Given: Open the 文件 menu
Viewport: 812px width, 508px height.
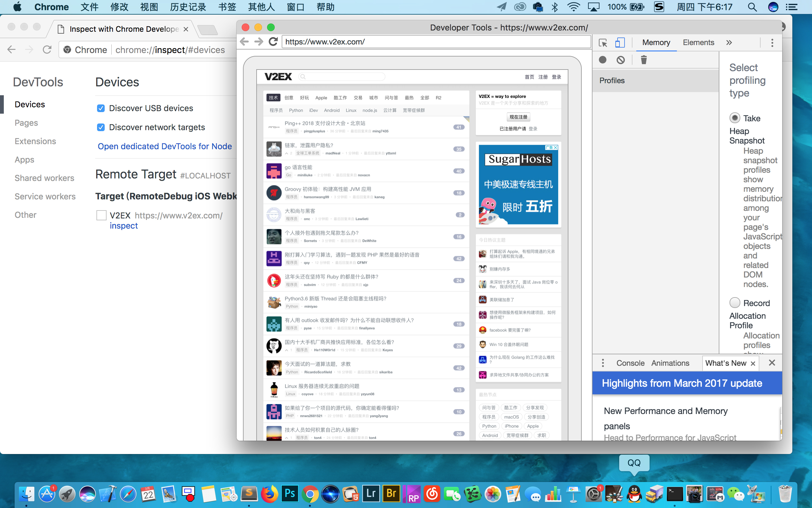Looking at the screenshot, I should 89,7.
